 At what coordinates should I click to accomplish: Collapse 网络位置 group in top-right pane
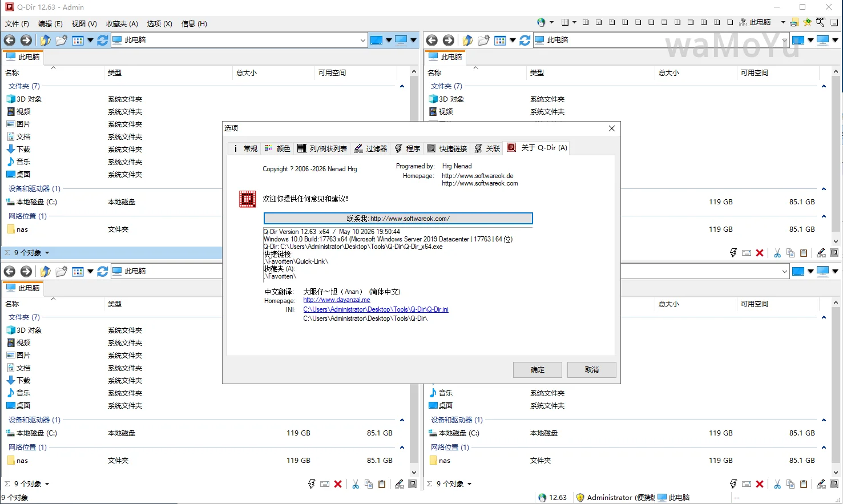(x=824, y=216)
